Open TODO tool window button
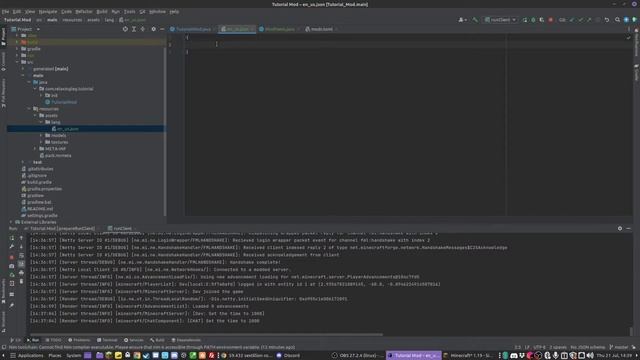 [x=53, y=340]
